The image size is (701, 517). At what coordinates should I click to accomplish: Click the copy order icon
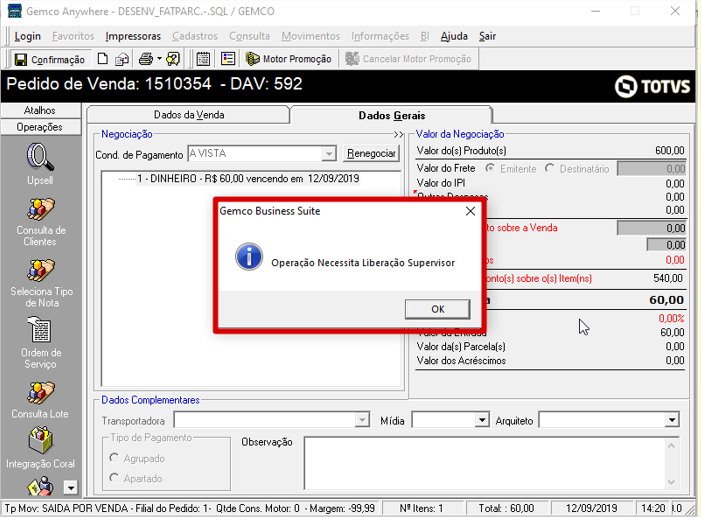(122, 59)
